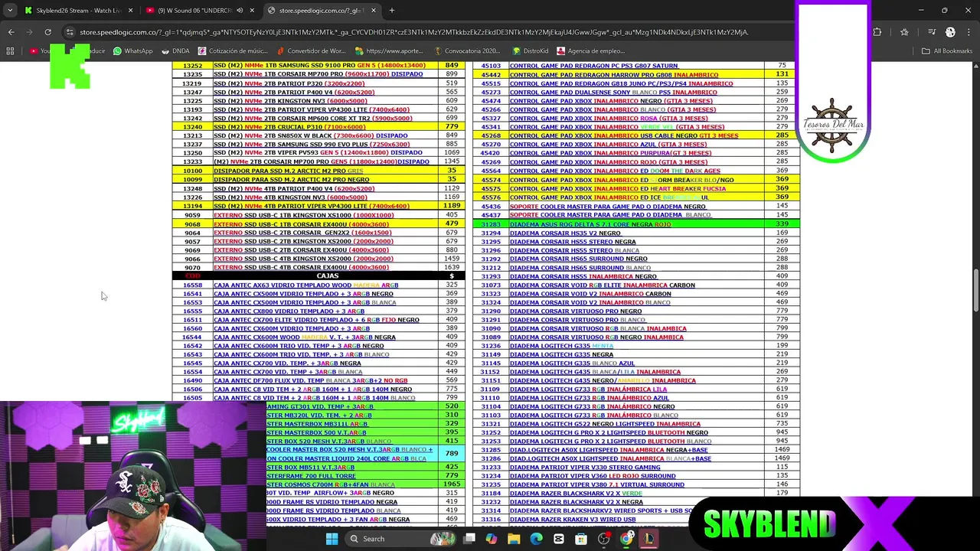Open Externo SSD USB-C 1TB Kingston XS1000

[x=304, y=215]
